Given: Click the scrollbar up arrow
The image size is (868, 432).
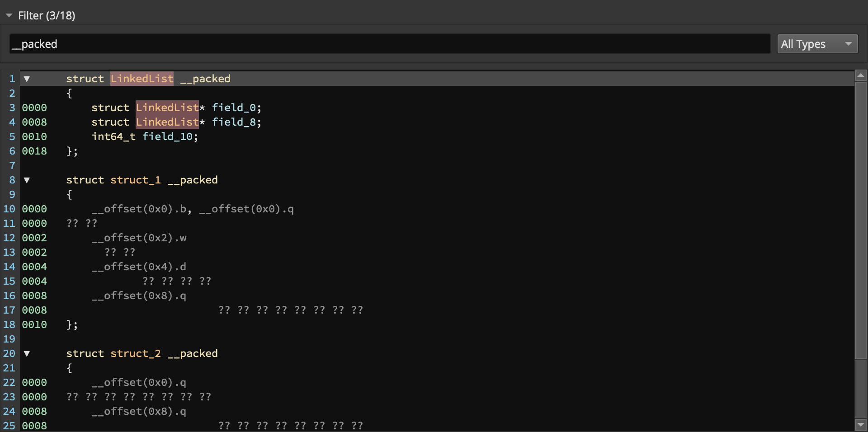Looking at the screenshot, I should 861,75.
